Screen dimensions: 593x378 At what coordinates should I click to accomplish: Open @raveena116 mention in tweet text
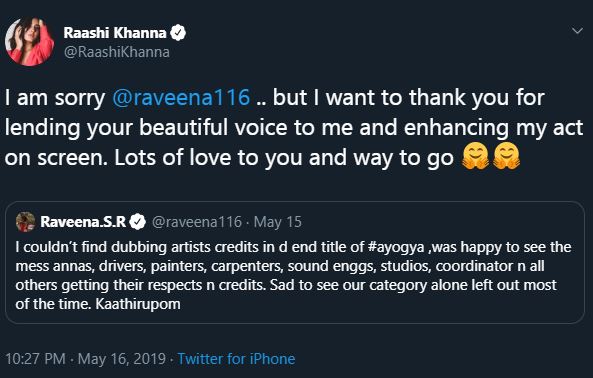181,98
